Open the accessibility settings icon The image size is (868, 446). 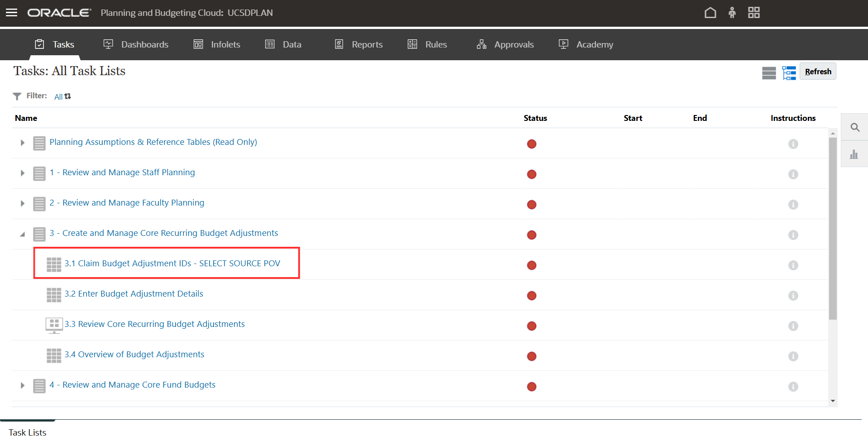tap(732, 13)
